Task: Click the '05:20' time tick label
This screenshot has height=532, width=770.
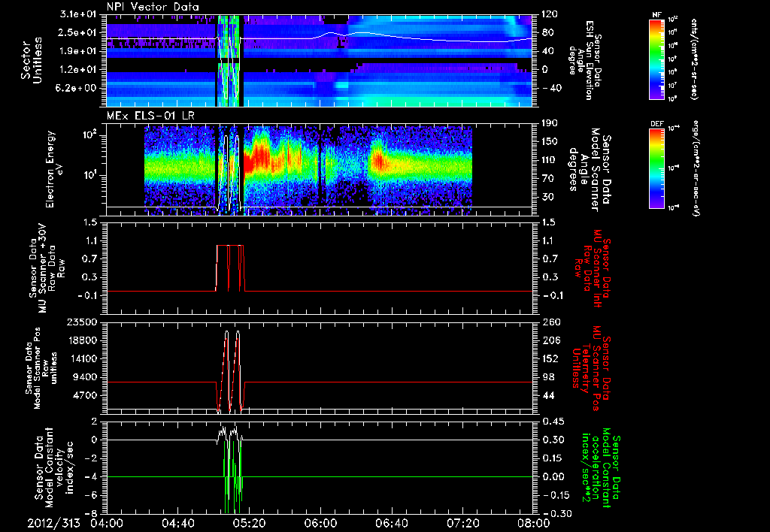Action: [x=249, y=523]
